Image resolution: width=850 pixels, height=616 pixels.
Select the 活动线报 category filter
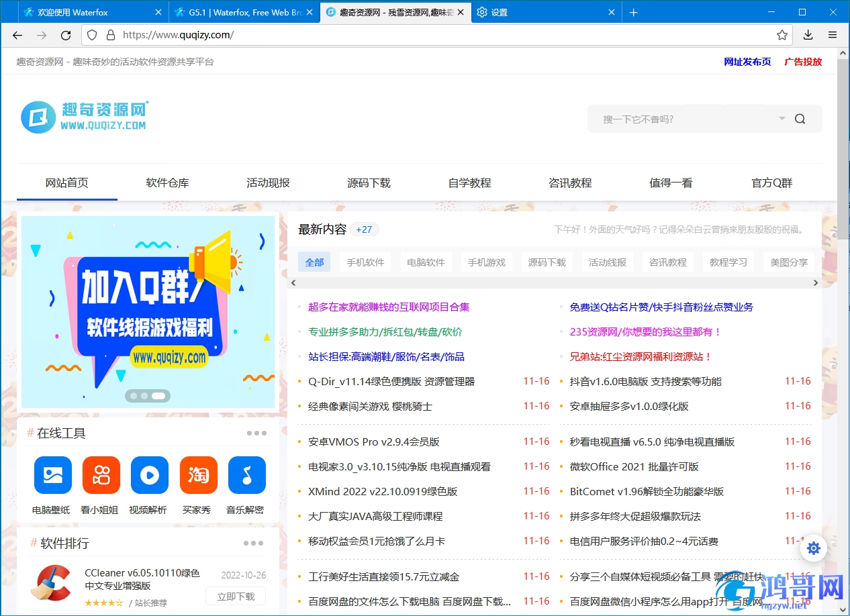pos(608,262)
